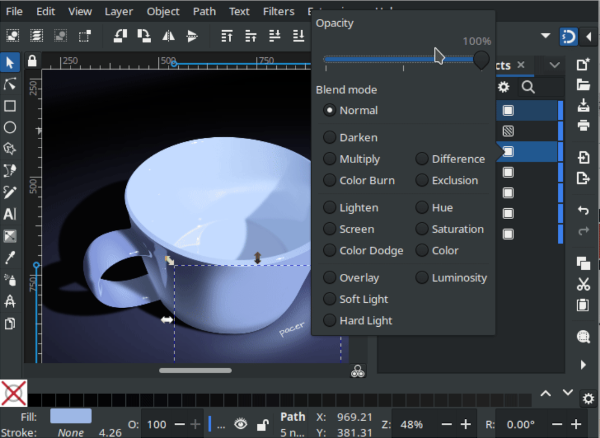Pick the Luminosity blend mode option
Screen dimensions: 600x438
click(458, 278)
